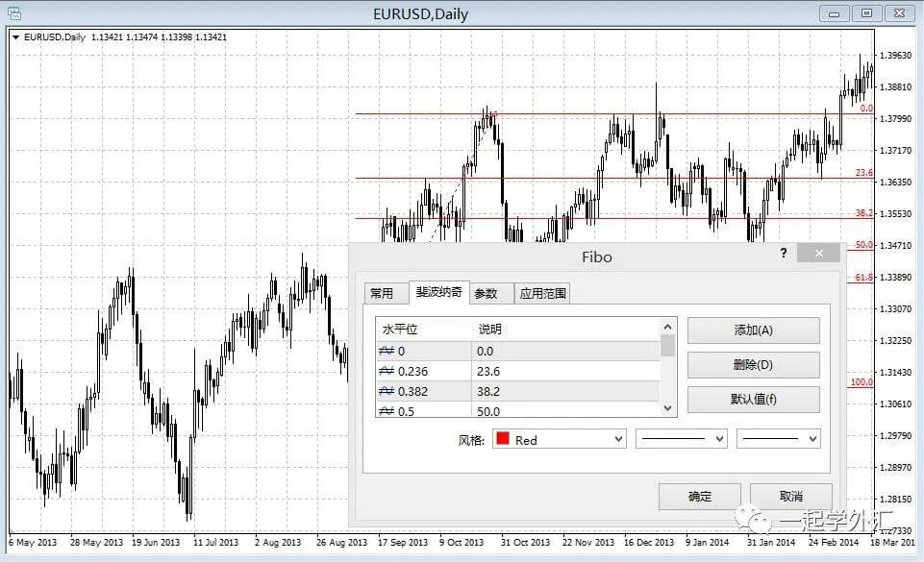Click the 添加(A) button
This screenshot has width=924, height=562.
tap(753, 330)
